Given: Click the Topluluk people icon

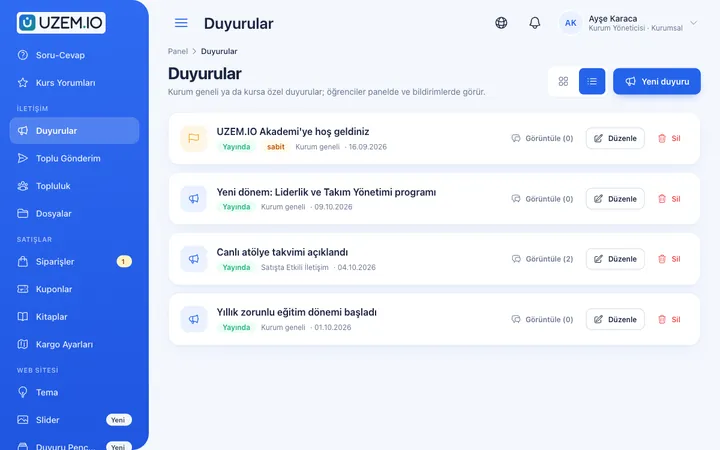Looking at the screenshot, I should tap(22, 186).
